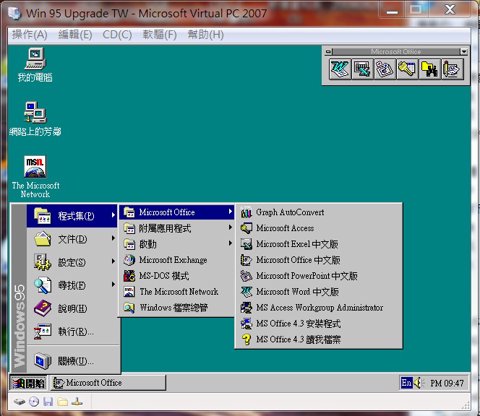This screenshot has height=416, width=480.
Task: Open the Startup (啟動) submenu
Action: point(177,244)
